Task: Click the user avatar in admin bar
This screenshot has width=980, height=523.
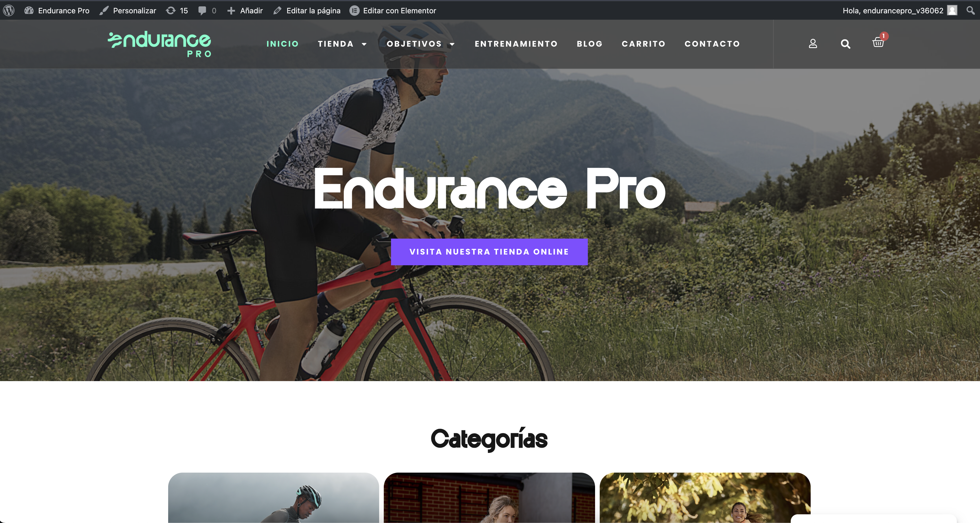Action: pos(952,10)
